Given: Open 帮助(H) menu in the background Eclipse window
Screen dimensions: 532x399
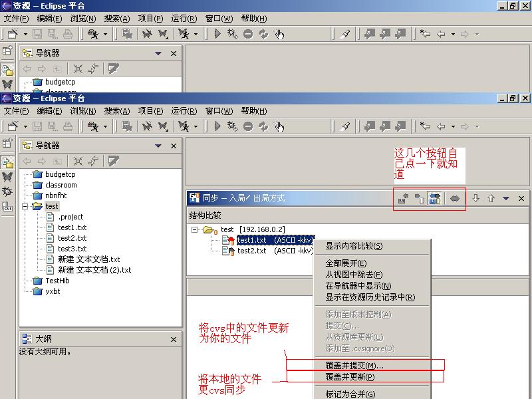Looking at the screenshot, I should click(254, 19).
